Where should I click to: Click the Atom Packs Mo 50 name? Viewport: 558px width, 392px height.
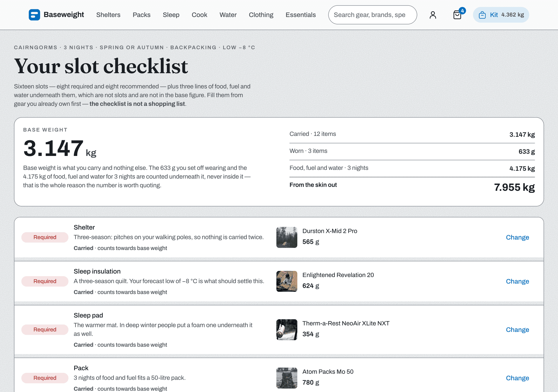[x=328, y=372]
